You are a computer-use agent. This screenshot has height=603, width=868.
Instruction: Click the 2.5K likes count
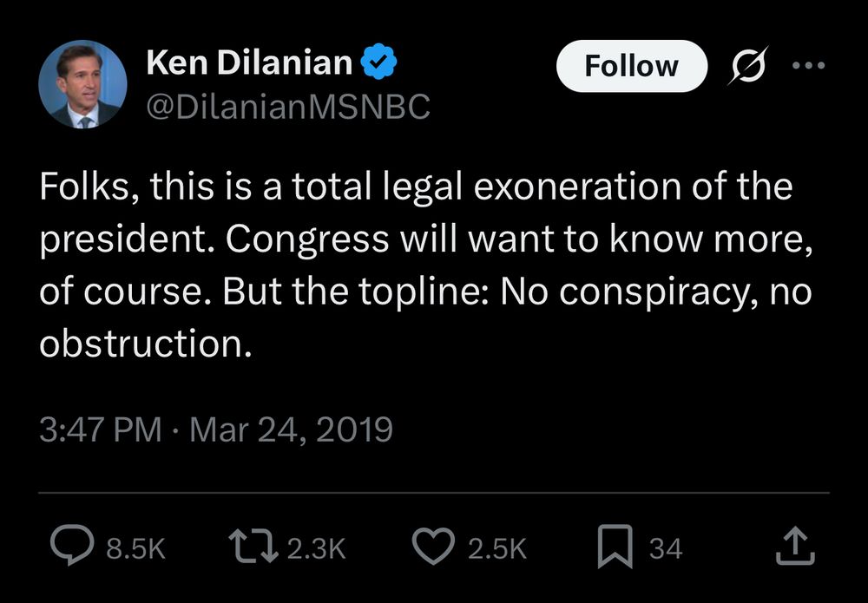[496, 548]
